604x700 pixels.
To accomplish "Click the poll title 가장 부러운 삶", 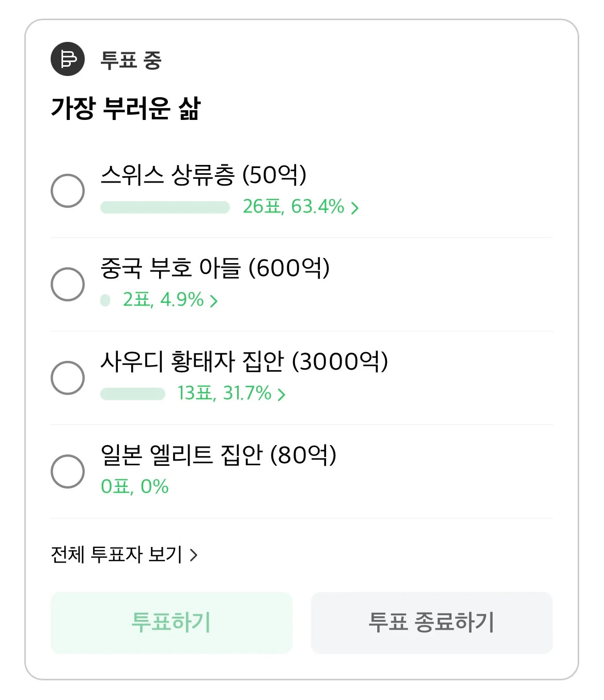I will point(126,108).
